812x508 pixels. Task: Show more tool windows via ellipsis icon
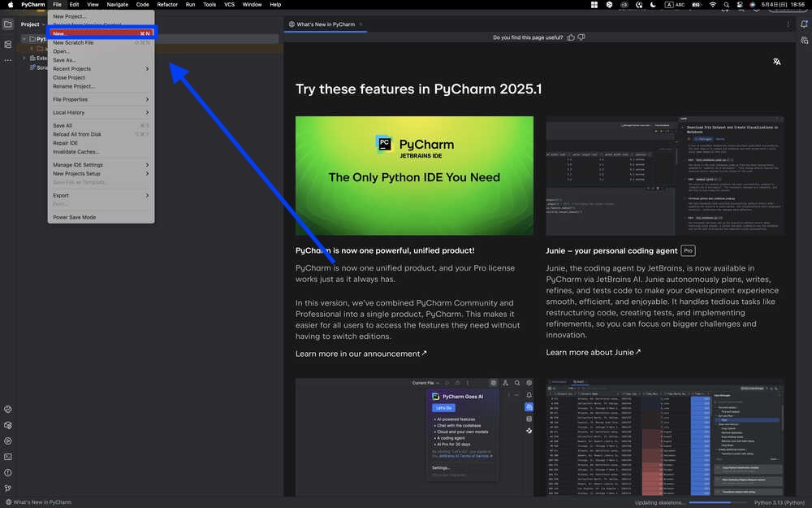coord(8,61)
